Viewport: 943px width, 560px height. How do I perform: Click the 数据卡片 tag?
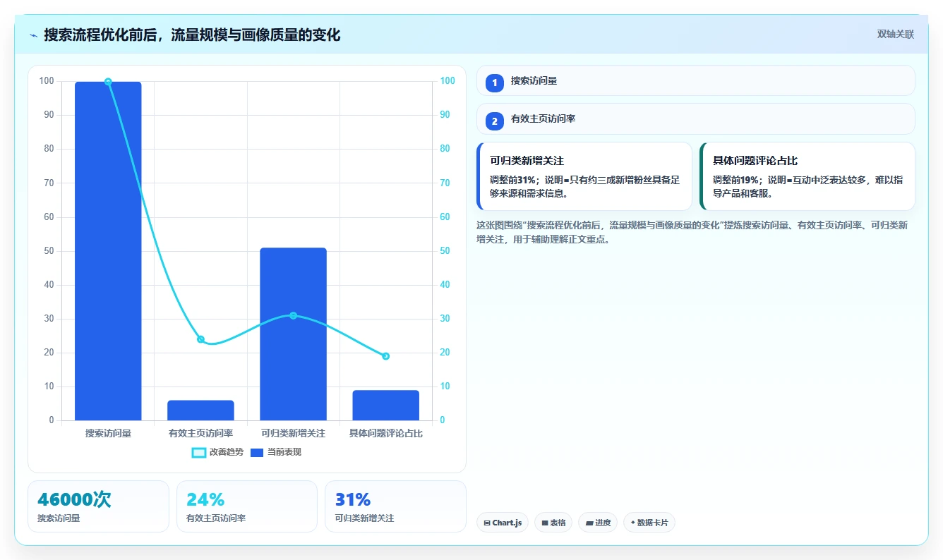pyautogui.click(x=649, y=523)
